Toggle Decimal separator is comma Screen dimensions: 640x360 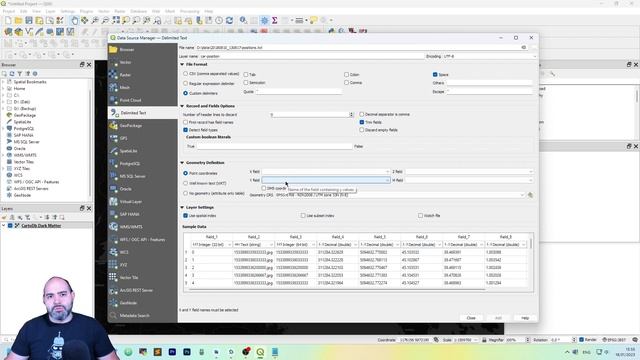point(362,114)
